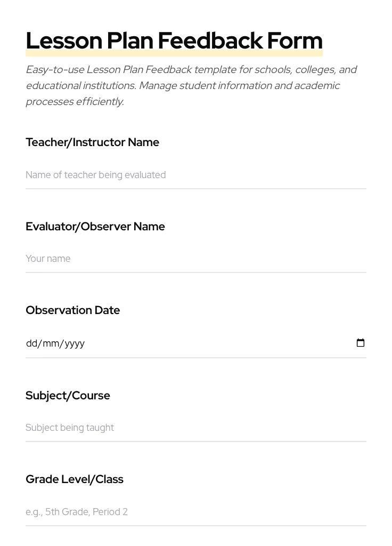Click the Evaluator/Observer Name label
The width and height of the screenshot is (392, 546).
(x=95, y=226)
